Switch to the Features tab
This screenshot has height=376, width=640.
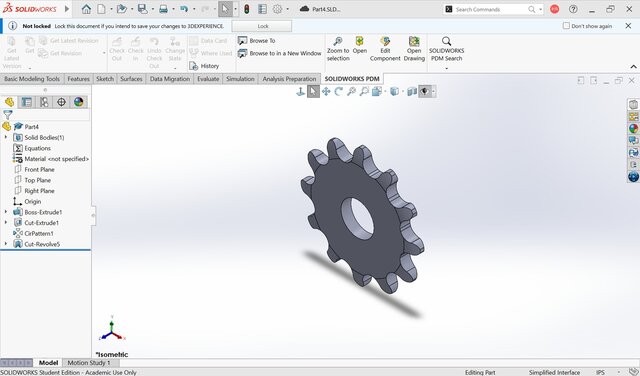pos(78,79)
